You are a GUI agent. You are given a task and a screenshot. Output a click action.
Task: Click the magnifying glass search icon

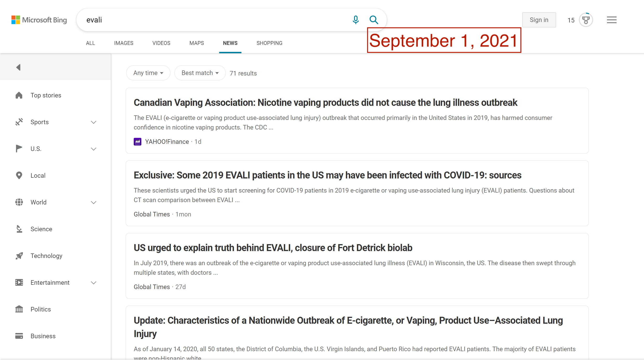[x=374, y=20]
